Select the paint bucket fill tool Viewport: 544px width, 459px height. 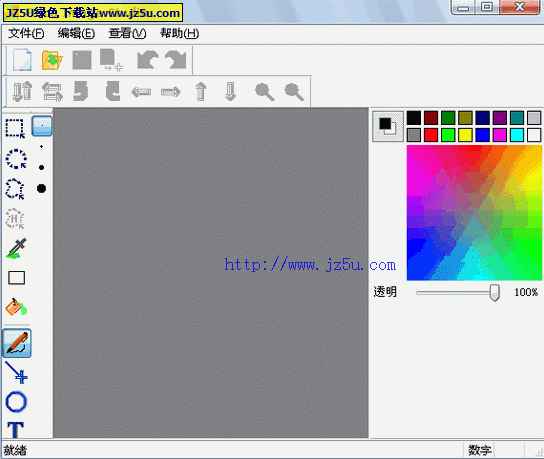(x=16, y=307)
